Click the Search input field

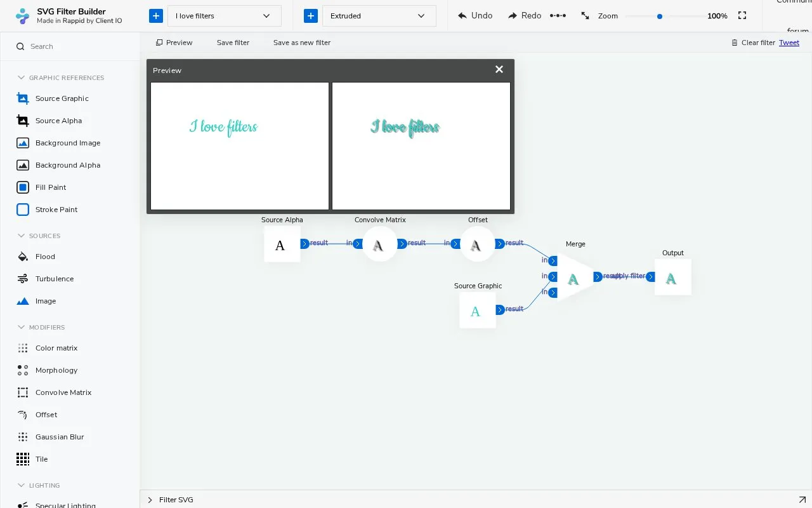(x=70, y=46)
